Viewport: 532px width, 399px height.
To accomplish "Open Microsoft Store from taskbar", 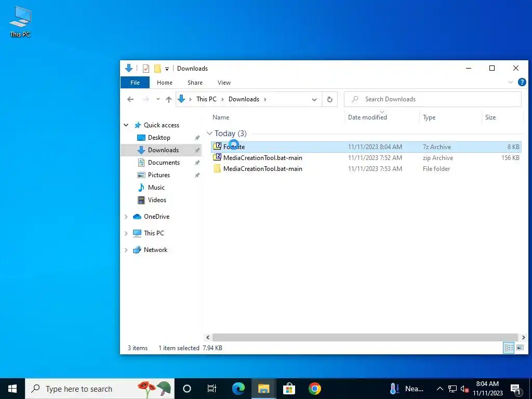I will click(x=289, y=389).
